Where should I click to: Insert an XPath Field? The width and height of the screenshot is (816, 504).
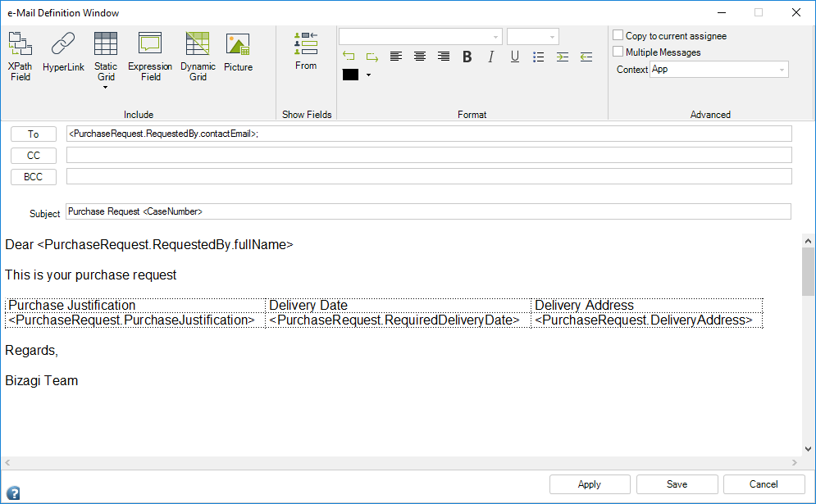coord(21,57)
